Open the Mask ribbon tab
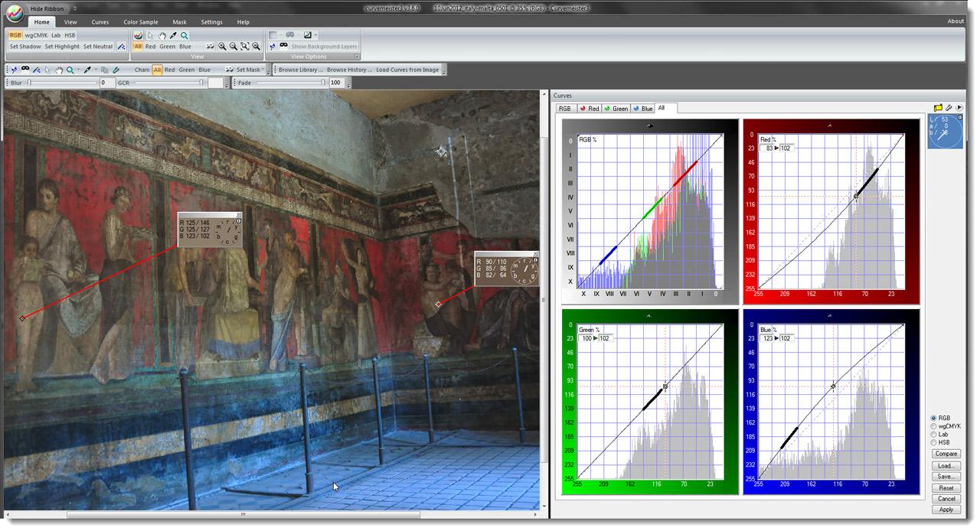The width and height of the screenshot is (980, 531). click(x=179, y=22)
